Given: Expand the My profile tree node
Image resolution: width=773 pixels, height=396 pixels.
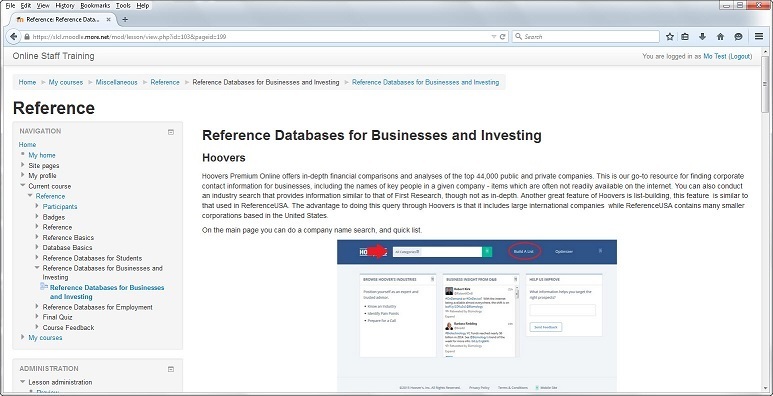Looking at the screenshot, I should point(23,175).
